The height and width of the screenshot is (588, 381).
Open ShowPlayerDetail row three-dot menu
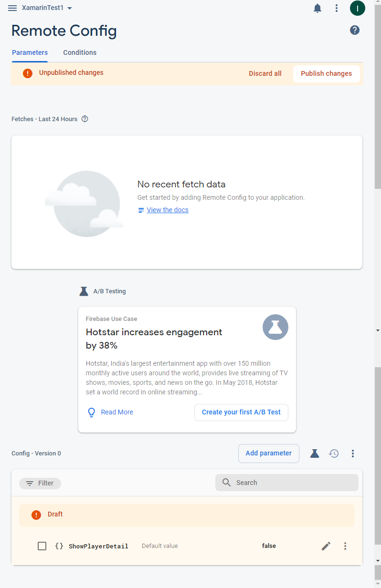pos(345,546)
